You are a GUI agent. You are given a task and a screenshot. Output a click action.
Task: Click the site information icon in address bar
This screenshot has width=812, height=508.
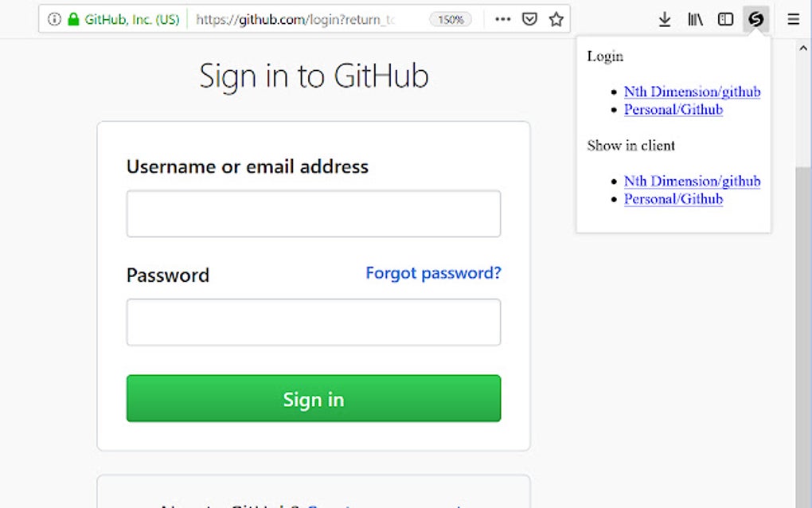54,19
